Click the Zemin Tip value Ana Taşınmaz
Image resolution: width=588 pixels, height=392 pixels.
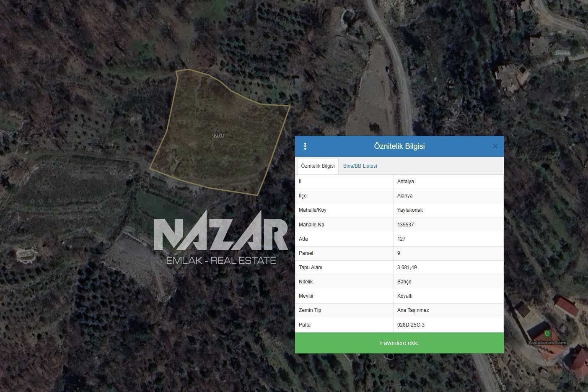pyautogui.click(x=413, y=310)
